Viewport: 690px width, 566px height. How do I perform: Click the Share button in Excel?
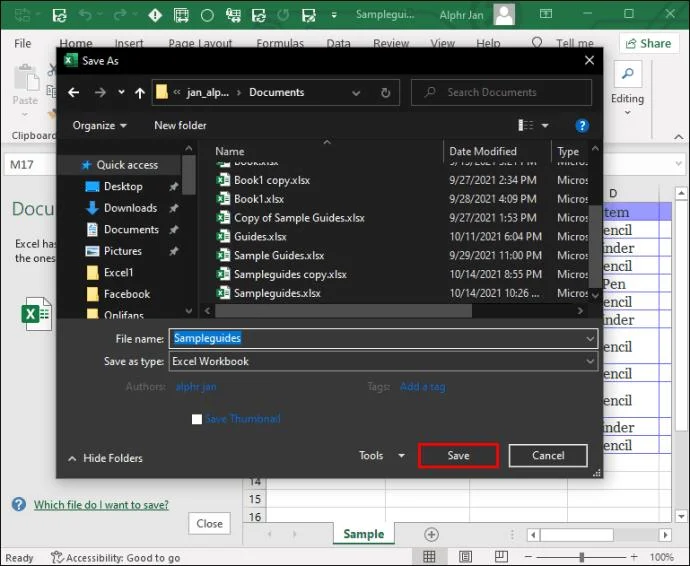[649, 44]
